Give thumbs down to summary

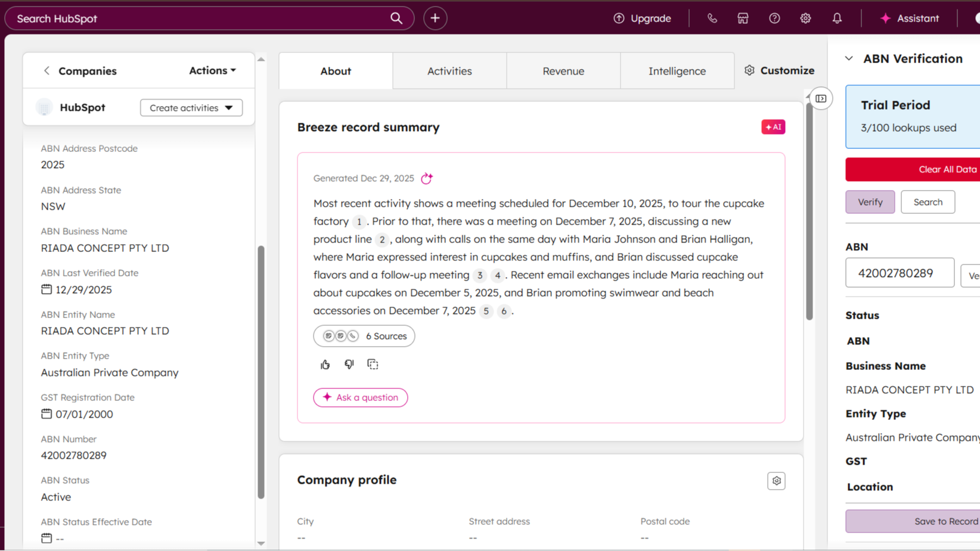[x=349, y=365]
